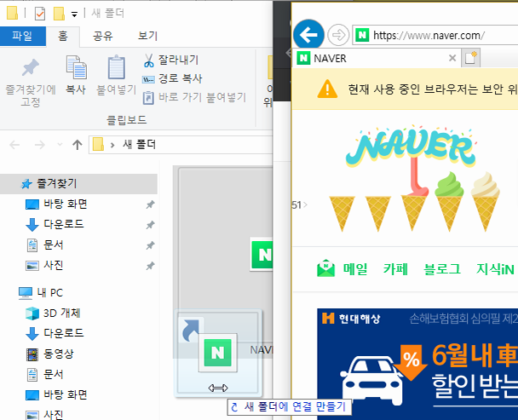Expand the address bar folder chevron
The image size is (518, 420).
(x=112, y=145)
